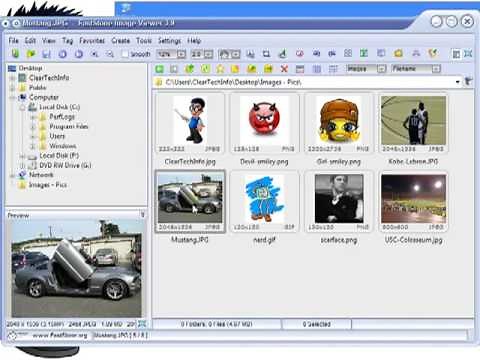Open the Resize/Resample tool icon
The height and width of the screenshot is (360, 480).
(x=250, y=54)
